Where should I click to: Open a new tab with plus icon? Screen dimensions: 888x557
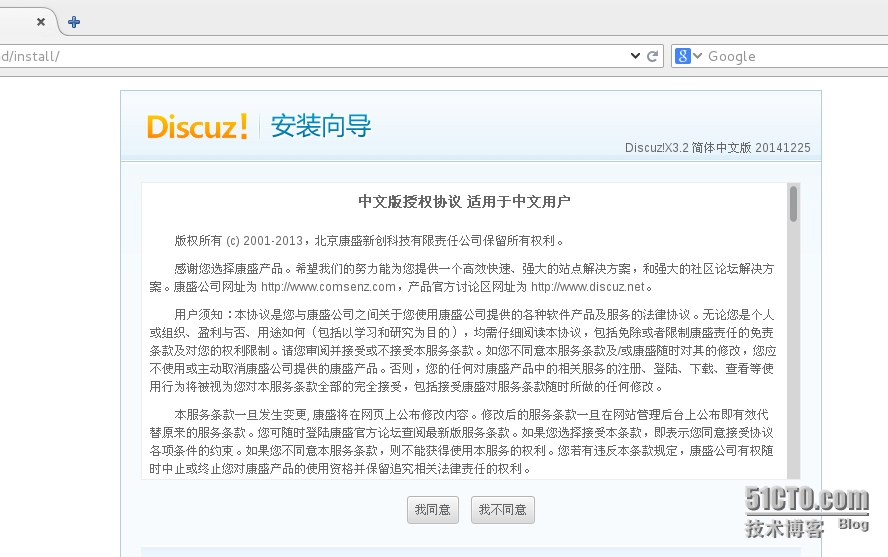pyautogui.click(x=74, y=22)
